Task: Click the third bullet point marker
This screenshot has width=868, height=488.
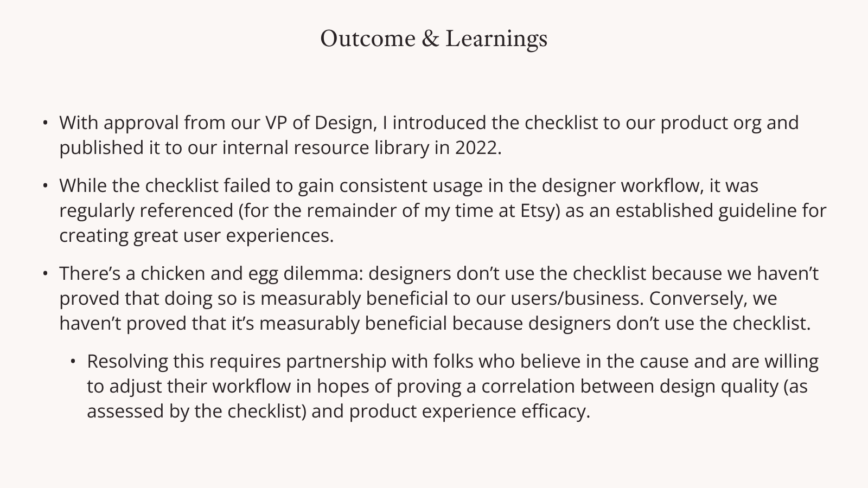Action: tap(46, 274)
